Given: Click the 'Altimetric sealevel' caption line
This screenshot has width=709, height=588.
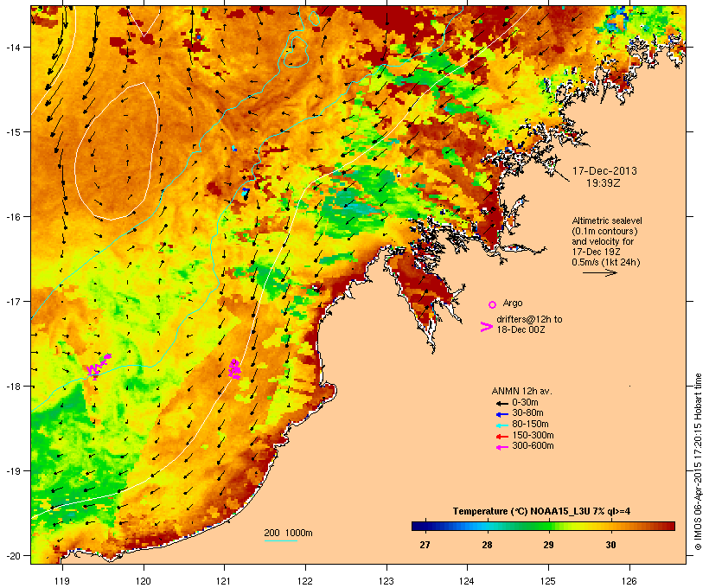Looking at the screenshot, I should (607, 220).
